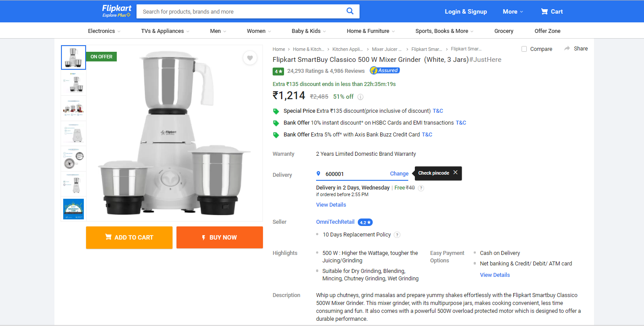Open the Grocery menu item
This screenshot has width=644, height=326.
(x=504, y=31)
